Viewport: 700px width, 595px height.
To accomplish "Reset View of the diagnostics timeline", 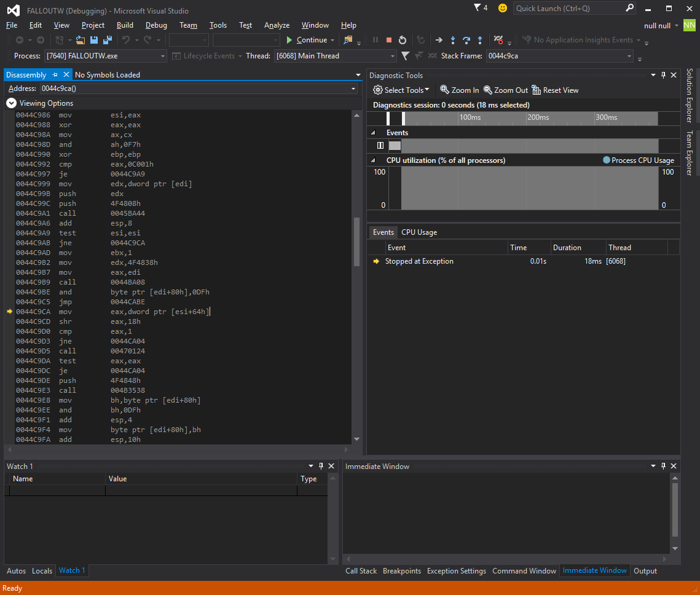I will [555, 90].
